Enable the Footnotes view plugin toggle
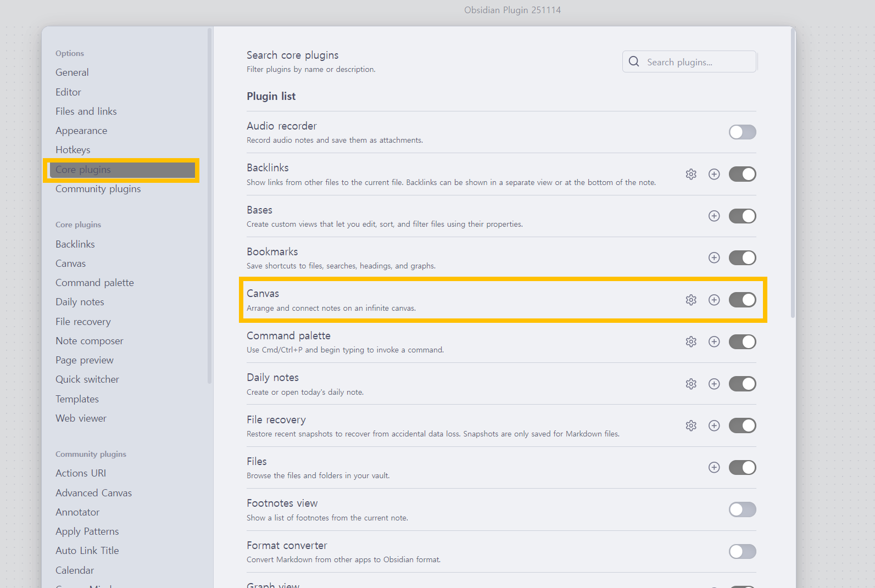This screenshot has width=875, height=588. coord(743,509)
